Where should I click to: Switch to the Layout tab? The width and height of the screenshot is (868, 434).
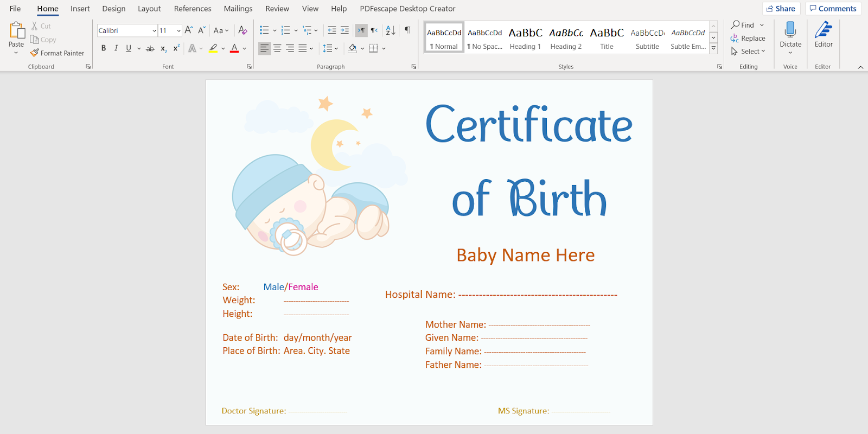(149, 9)
